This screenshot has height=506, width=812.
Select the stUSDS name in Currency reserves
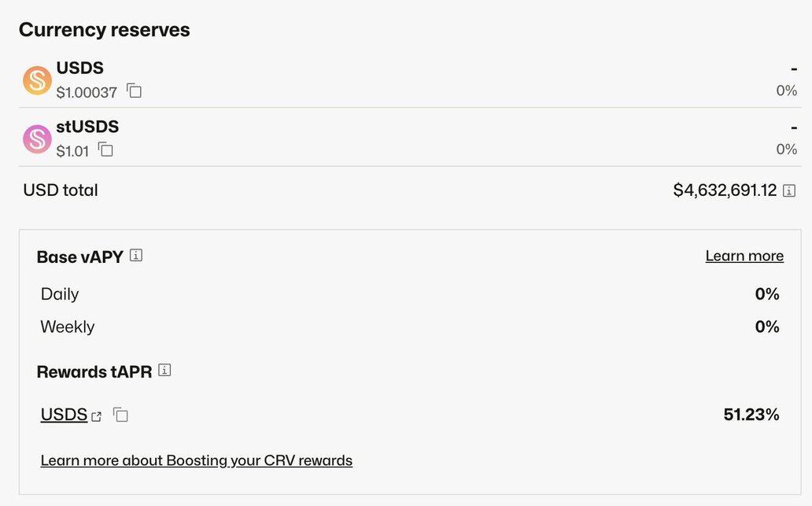(87, 127)
